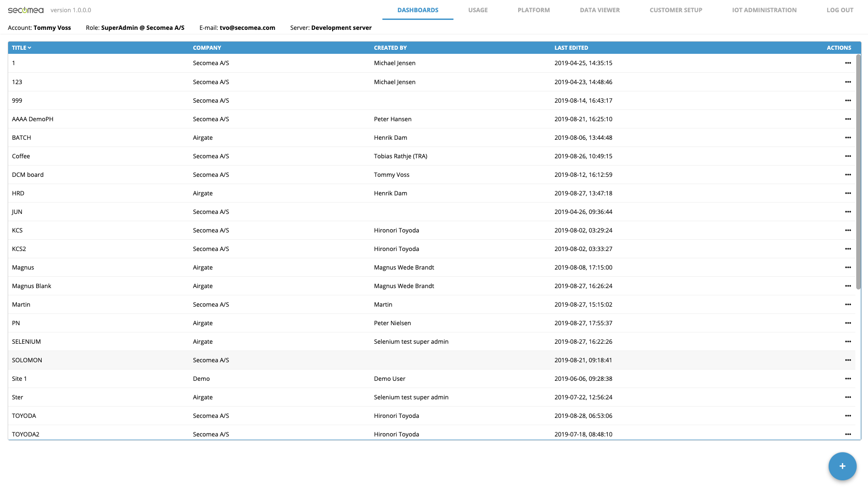Click company Demo in Site 1 row
The height and width of the screenshot is (488, 868).
201,379
